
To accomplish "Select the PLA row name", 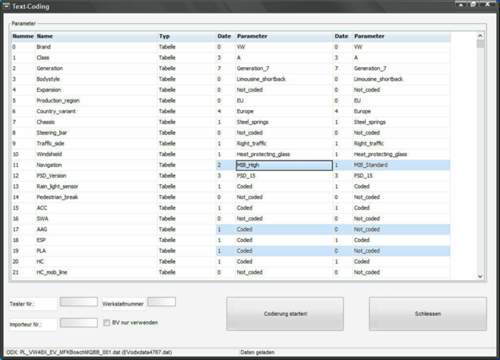I will [41, 251].
